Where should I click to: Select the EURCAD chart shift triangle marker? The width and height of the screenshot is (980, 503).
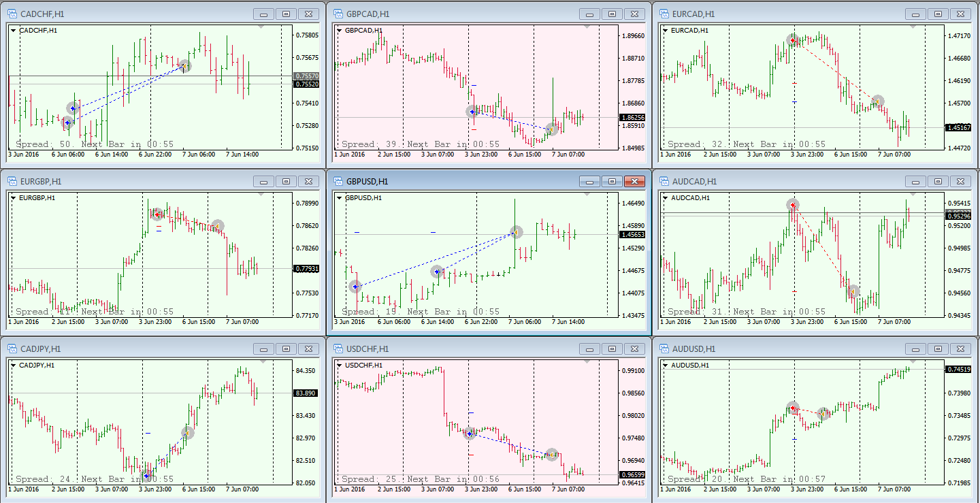(x=913, y=27)
